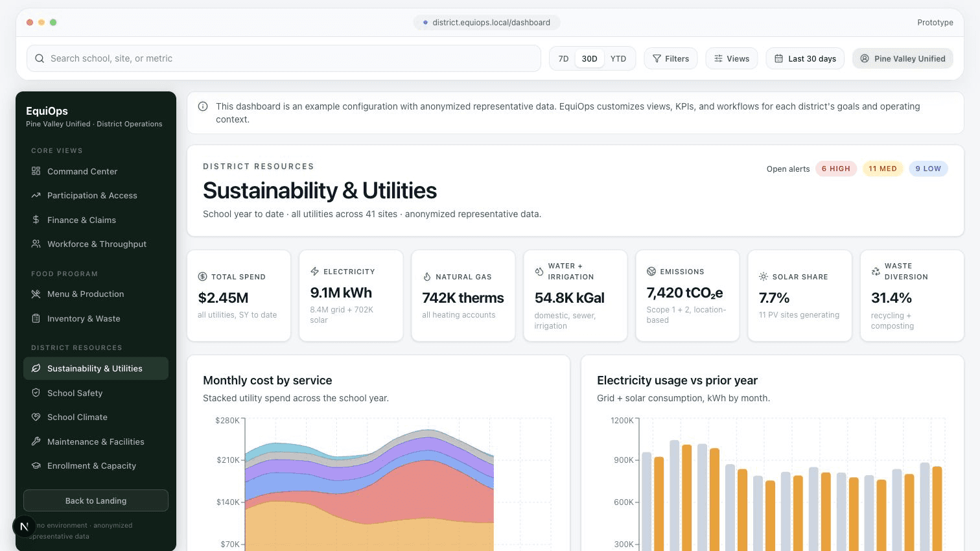The height and width of the screenshot is (551, 980).
Task: Click the Participation & Access trend icon
Action: (x=36, y=195)
